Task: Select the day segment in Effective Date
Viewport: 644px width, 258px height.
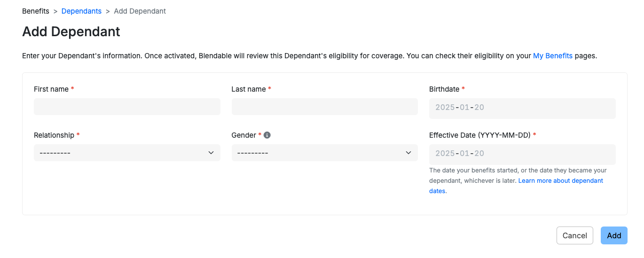Action: click(x=479, y=153)
